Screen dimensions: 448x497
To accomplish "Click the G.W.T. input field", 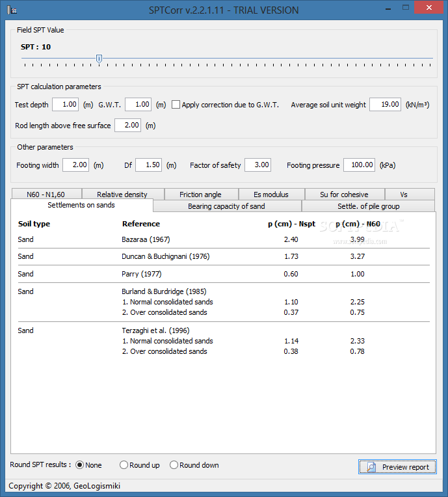I will click(x=138, y=105).
